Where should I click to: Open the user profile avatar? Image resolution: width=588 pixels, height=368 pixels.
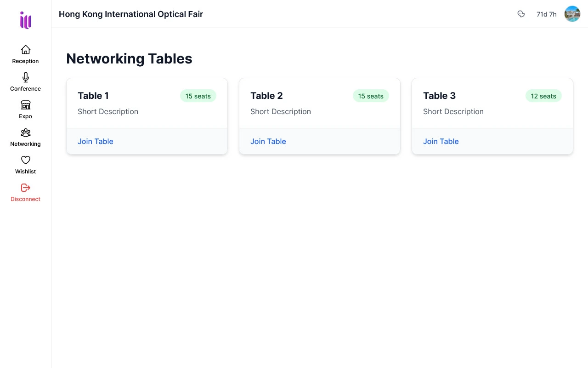click(572, 14)
